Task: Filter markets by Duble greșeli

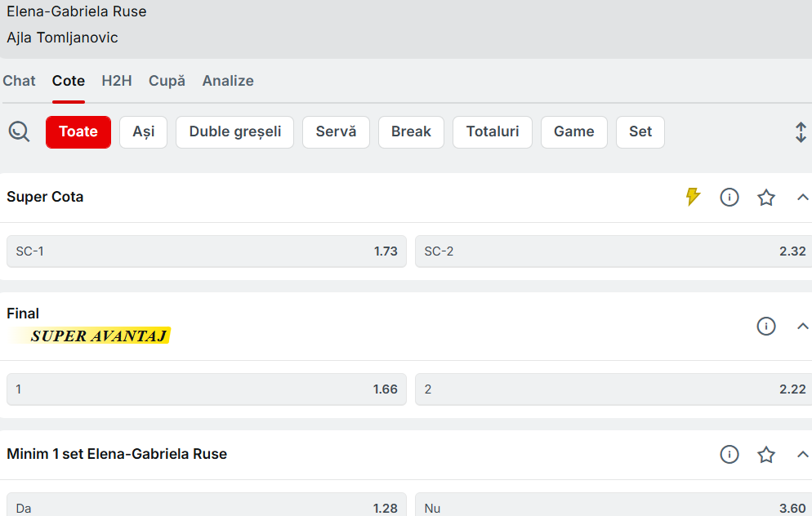Action: tap(235, 131)
